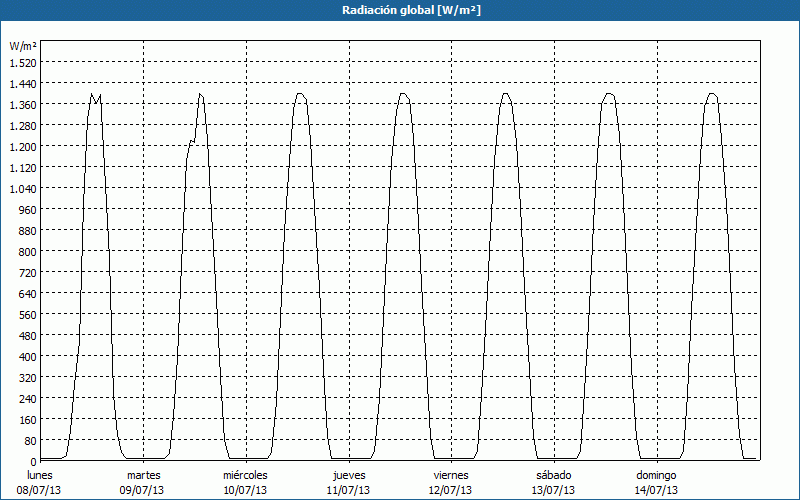Click the 'miércoles' day label
Screen dimensions: 800x500
245,475
